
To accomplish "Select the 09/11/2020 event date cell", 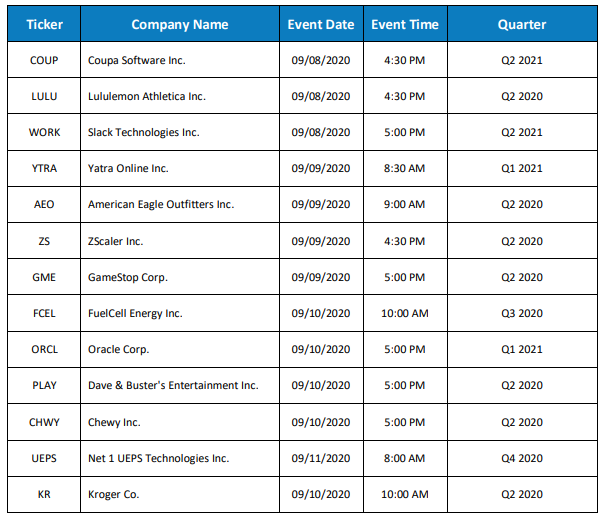I will (x=321, y=458).
